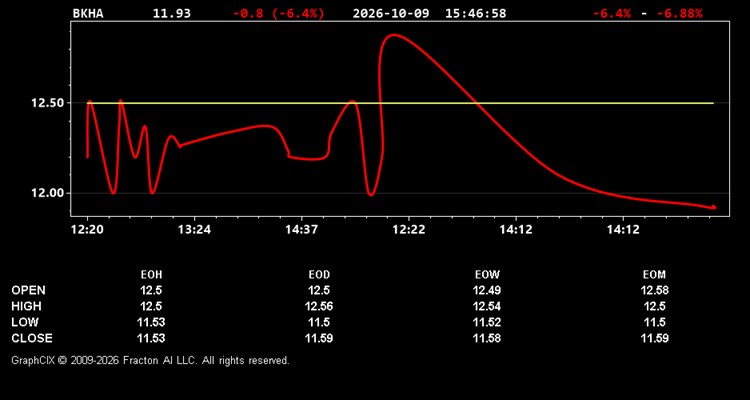Select the EOD low value 11.5

pos(319,322)
